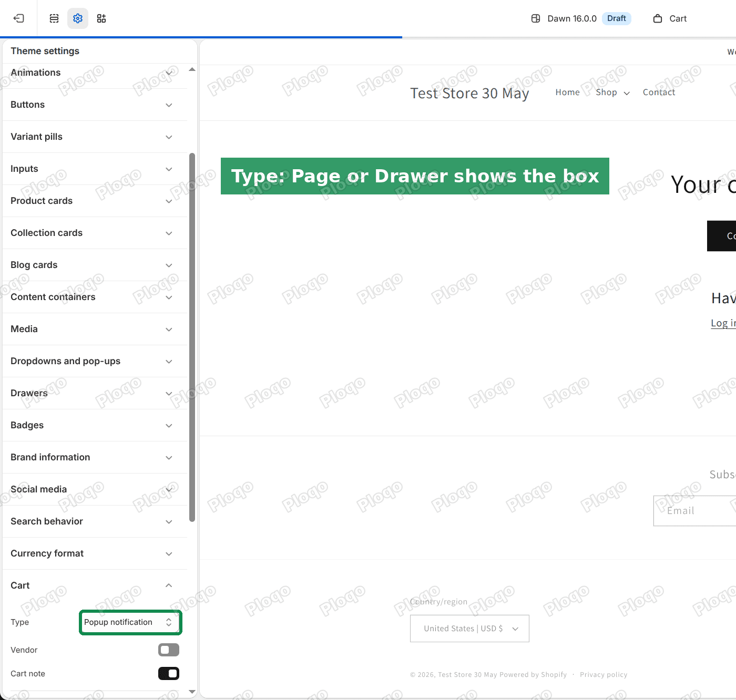Toggle the Vendor switch on

click(169, 650)
